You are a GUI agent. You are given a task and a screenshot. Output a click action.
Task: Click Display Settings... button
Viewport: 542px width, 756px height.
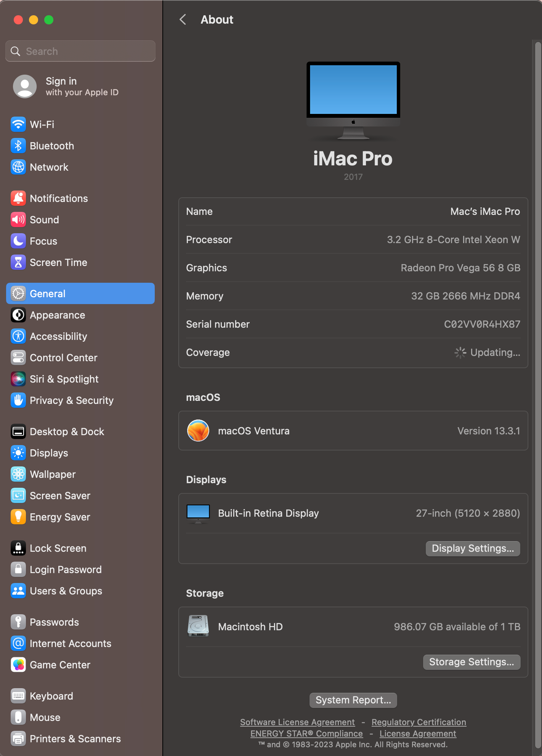tap(473, 548)
